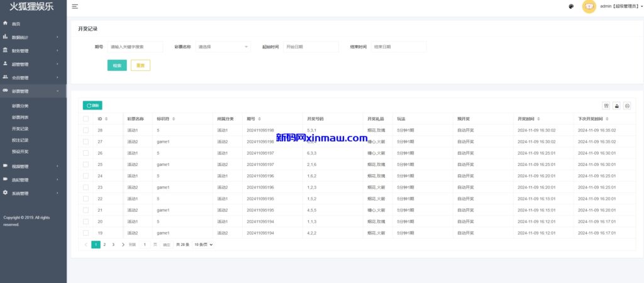Open 彩票分类 in the sidebar submenu
The width and height of the screenshot is (644, 283).
[20, 106]
